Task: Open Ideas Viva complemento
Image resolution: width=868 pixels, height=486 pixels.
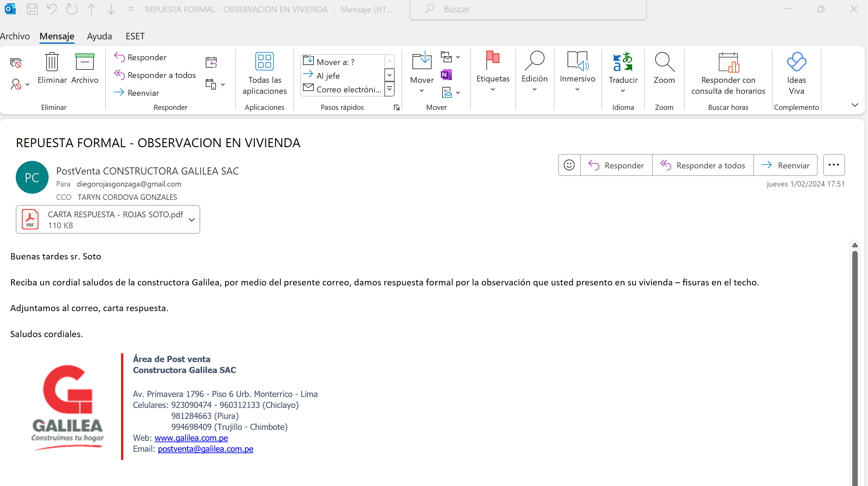Action: pos(796,74)
